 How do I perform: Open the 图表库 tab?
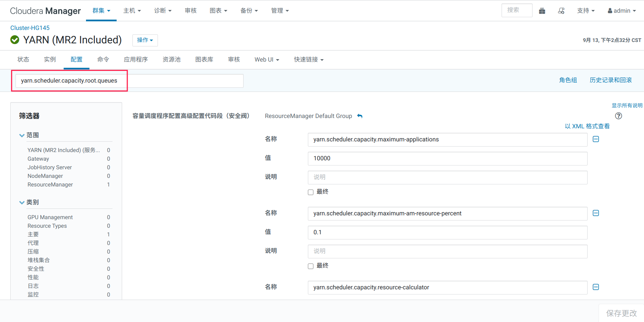click(204, 60)
